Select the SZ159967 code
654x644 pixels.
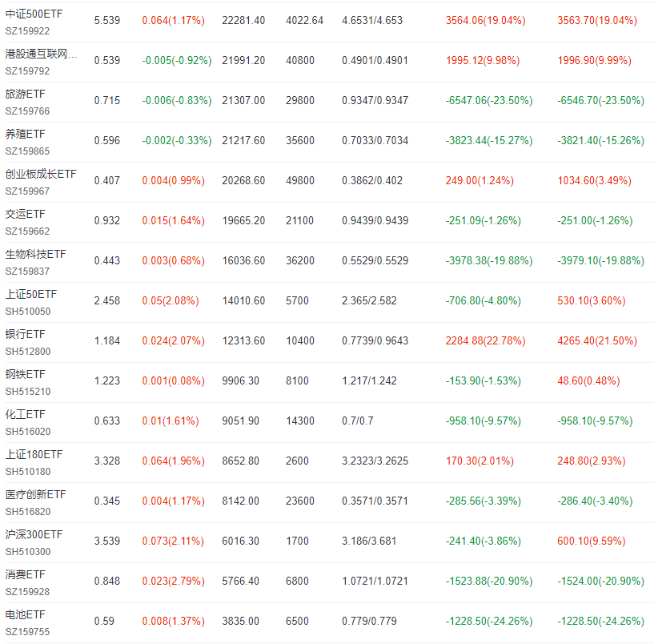(x=27, y=191)
